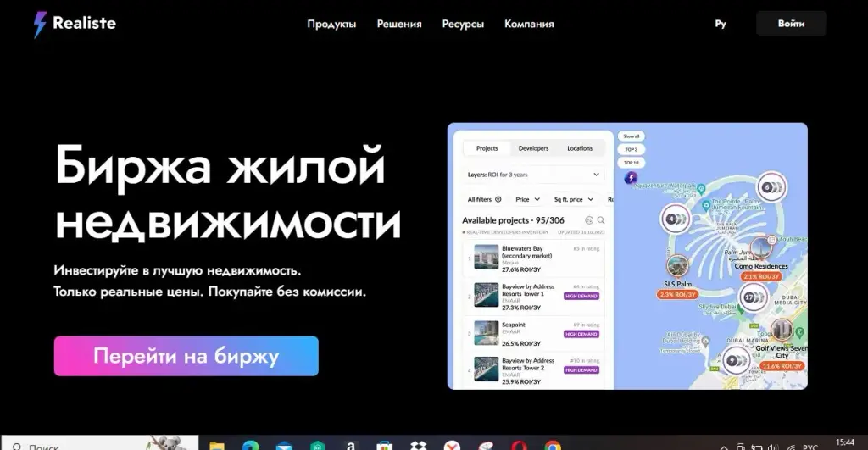
Task: Select the Show all map button
Action: click(x=631, y=136)
